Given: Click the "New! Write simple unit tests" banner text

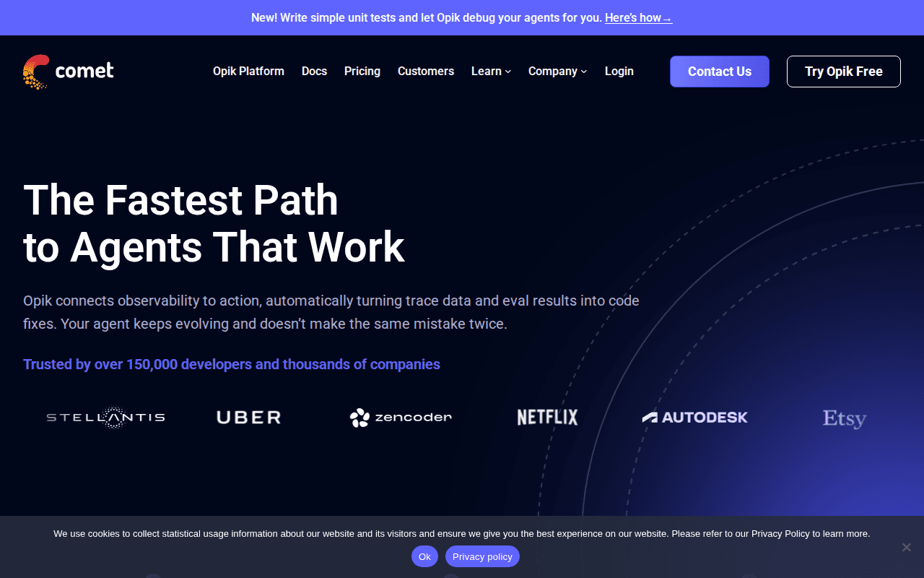Looking at the screenshot, I should pos(427,17).
